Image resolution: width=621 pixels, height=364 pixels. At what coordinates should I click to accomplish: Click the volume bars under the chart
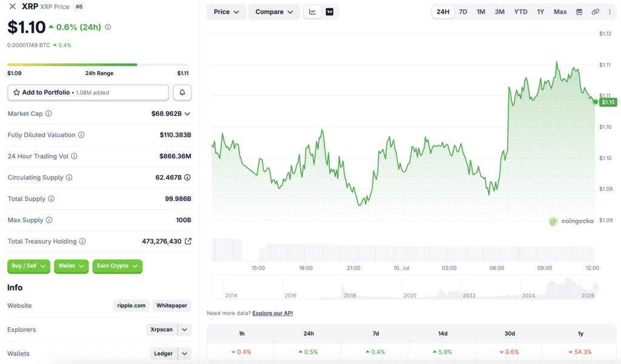click(403, 250)
